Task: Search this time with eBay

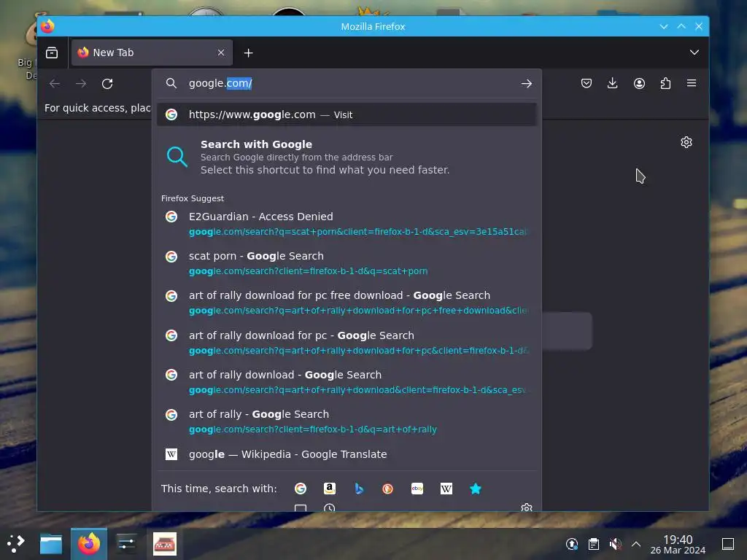Action: pyautogui.click(x=417, y=489)
